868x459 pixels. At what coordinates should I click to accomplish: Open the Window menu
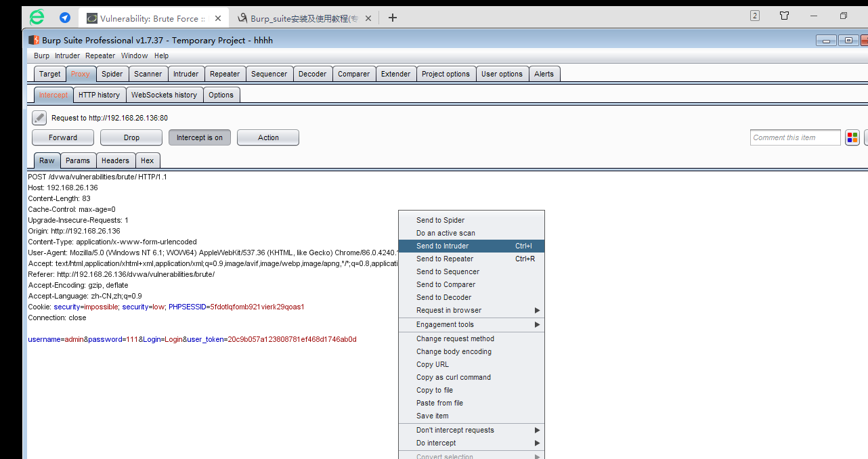pos(135,56)
